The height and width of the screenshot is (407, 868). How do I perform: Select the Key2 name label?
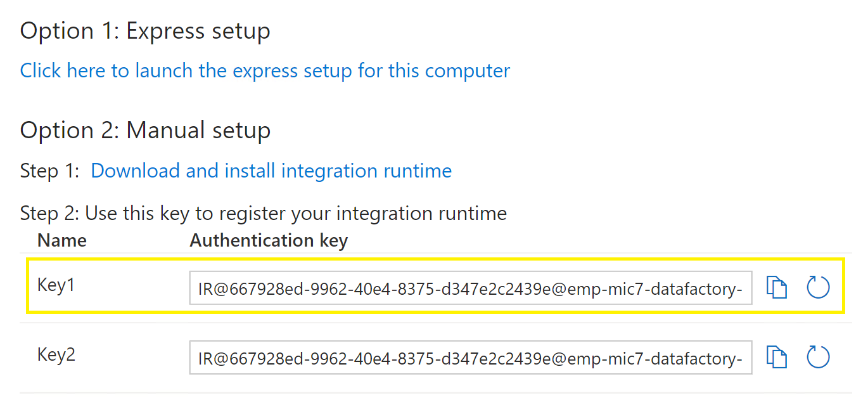56,354
